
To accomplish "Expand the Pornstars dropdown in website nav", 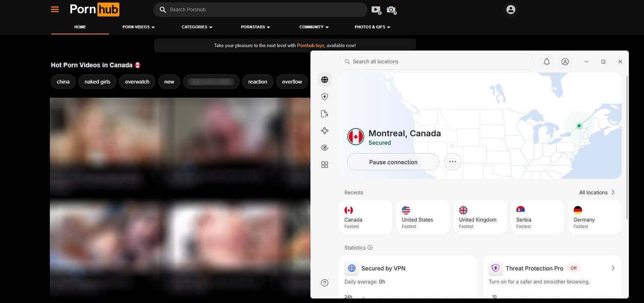I will coord(255,27).
